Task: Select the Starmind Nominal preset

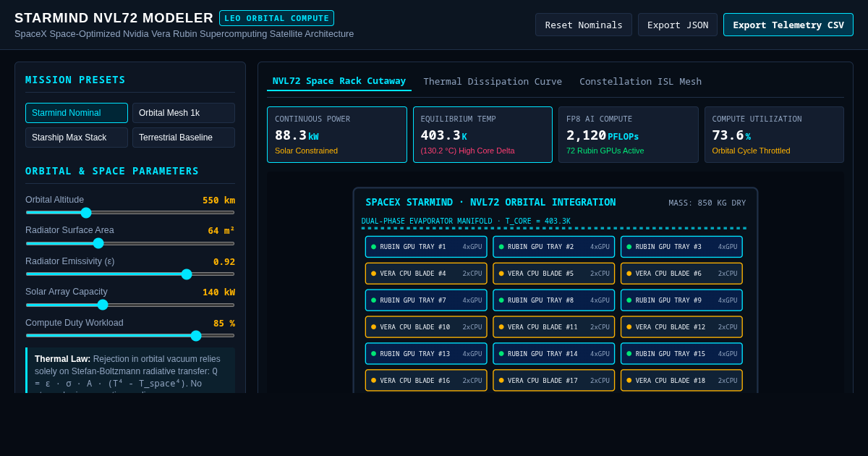Action: point(77,113)
